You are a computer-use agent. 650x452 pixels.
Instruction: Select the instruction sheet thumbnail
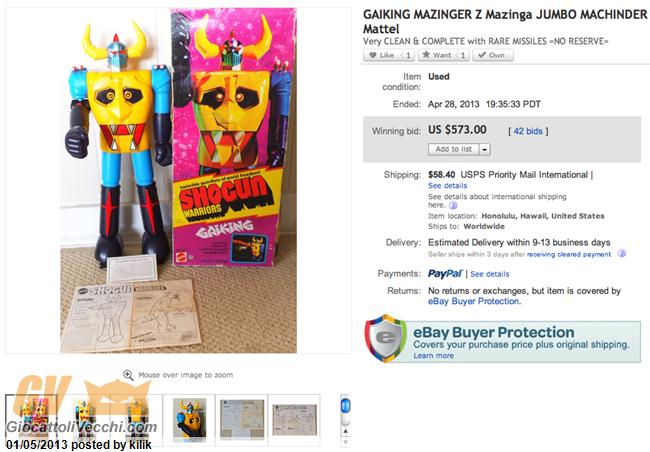point(242,419)
